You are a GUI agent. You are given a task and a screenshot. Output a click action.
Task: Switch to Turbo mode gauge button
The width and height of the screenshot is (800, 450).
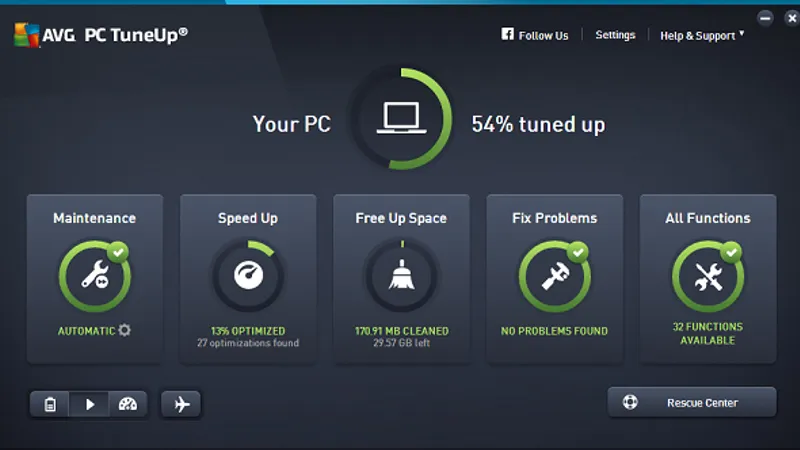click(128, 404)
